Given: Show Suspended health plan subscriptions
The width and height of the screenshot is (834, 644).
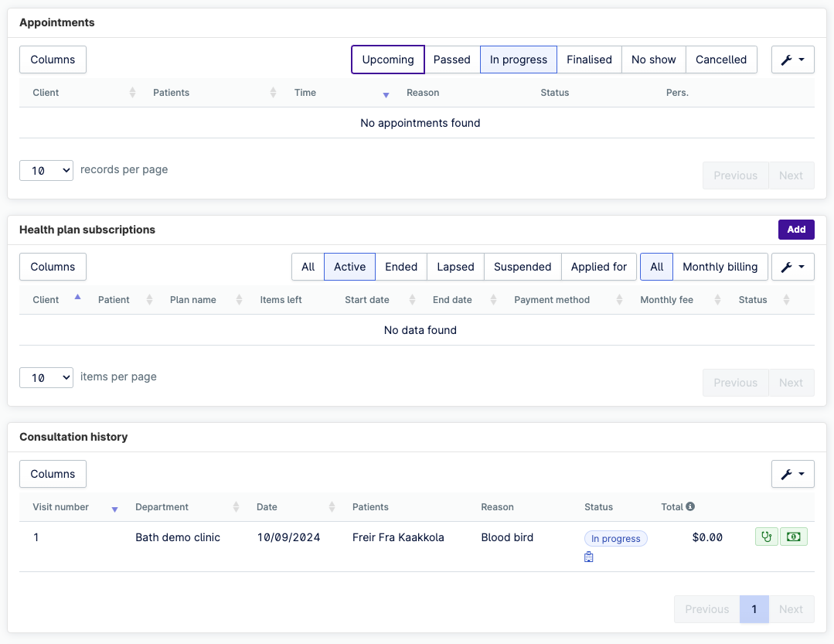Looking at the screenshot, I should click(523, 267).
